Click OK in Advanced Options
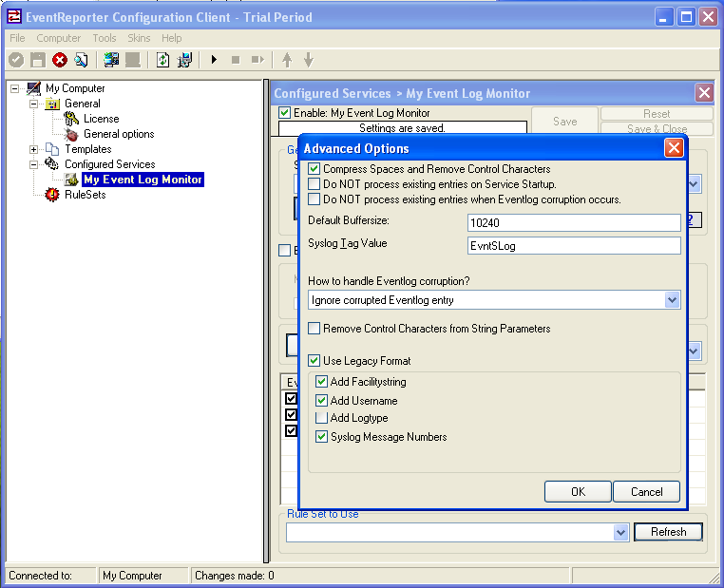The width and height of the screenshot is (724, 588). [x=578, y=491]
